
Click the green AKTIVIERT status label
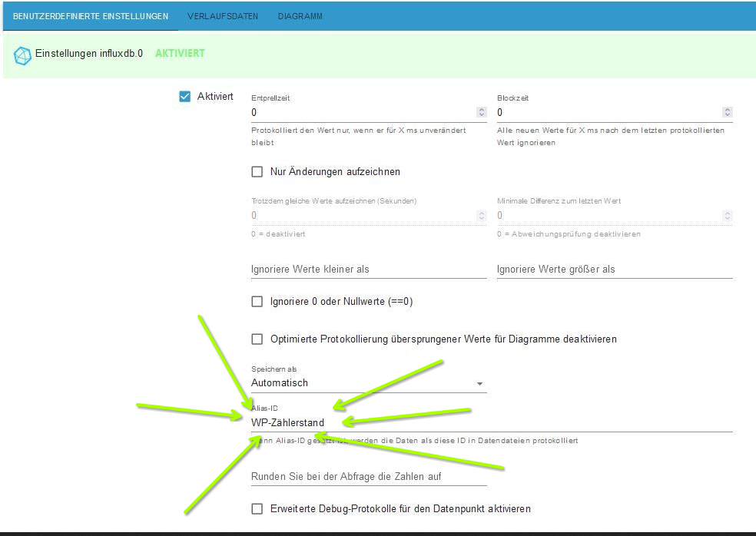[180, 54]
